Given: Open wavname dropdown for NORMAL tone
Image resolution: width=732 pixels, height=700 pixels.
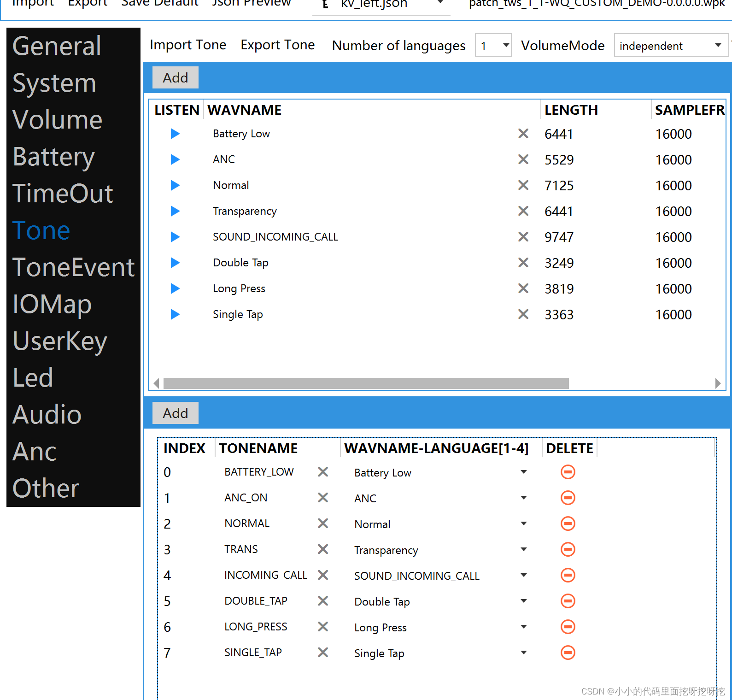Looking at the screenshot, I should click(x=524, y=524).
